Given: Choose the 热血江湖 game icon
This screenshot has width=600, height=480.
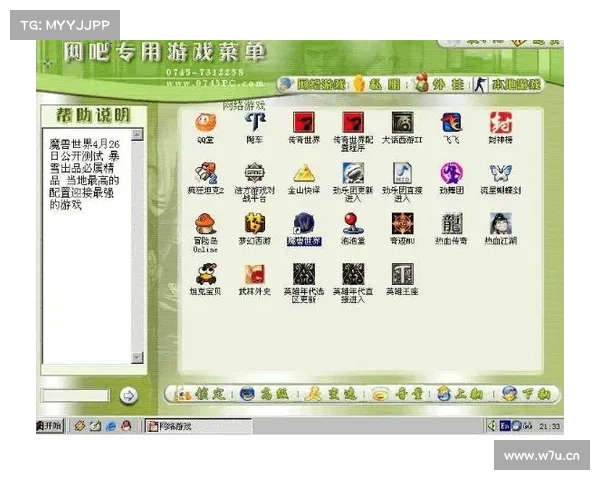Looking at the screenshot, I should tap(501, 224).
